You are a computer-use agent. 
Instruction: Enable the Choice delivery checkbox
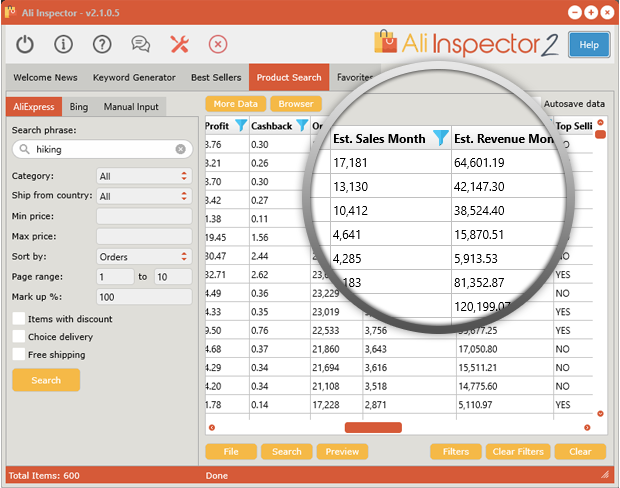pyautogui.click(x=19, y=336)
